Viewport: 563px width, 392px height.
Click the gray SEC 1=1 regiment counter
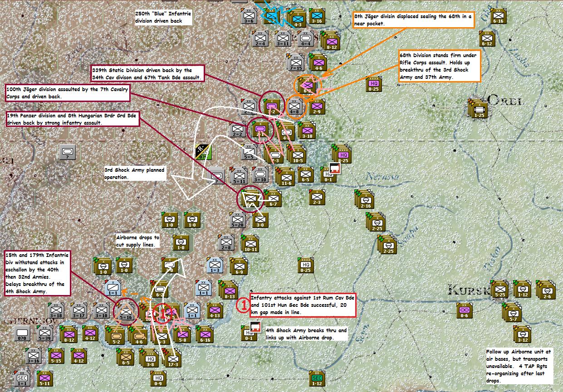[23, 378]
